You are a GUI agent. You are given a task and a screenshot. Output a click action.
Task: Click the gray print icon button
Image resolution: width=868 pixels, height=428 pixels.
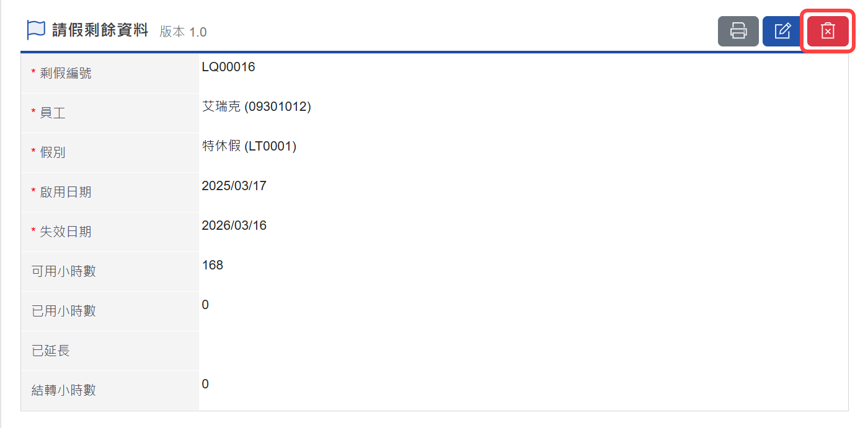738,31
